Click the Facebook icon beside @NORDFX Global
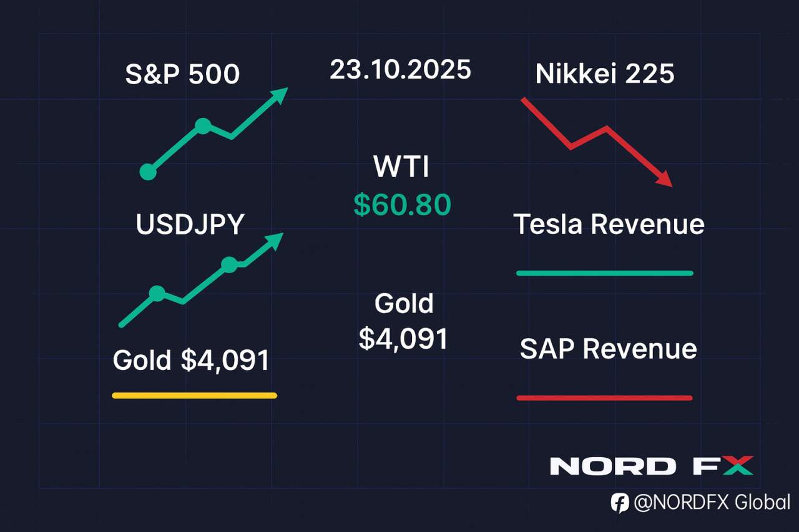Image resolution: width=799 pixels, height=532 pixels. tap(620, 503)
